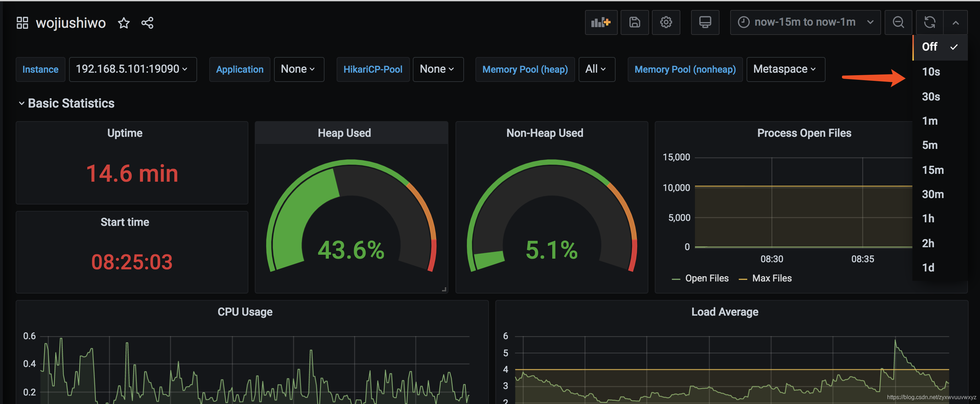Click the Heap Used resize handle
This screenshot has width=980, height=404.
pyautogui.click(x=444, y=289)
